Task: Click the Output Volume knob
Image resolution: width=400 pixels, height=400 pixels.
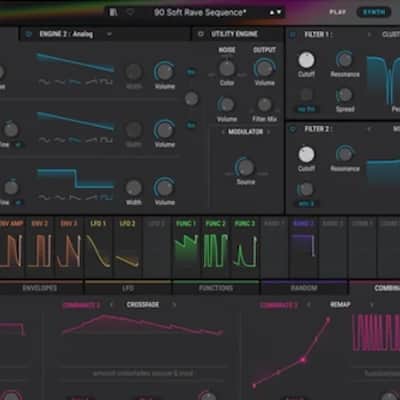Action: [x=264, y=68]
